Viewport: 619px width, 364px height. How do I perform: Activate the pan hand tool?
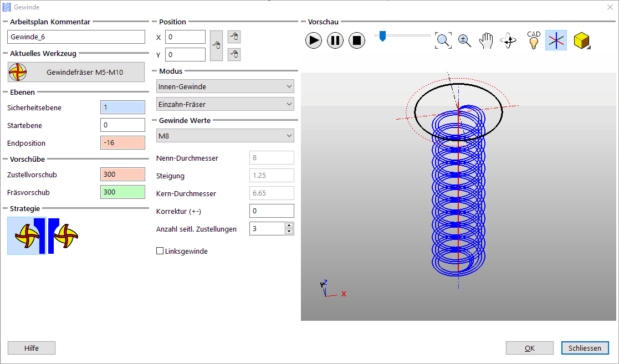click(x=486, y=40)
